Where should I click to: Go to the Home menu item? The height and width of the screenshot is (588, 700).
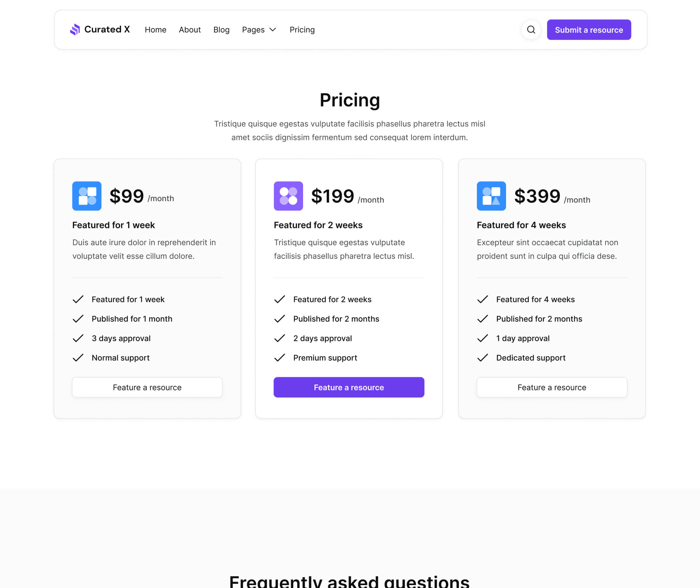(x=155, y=30)
